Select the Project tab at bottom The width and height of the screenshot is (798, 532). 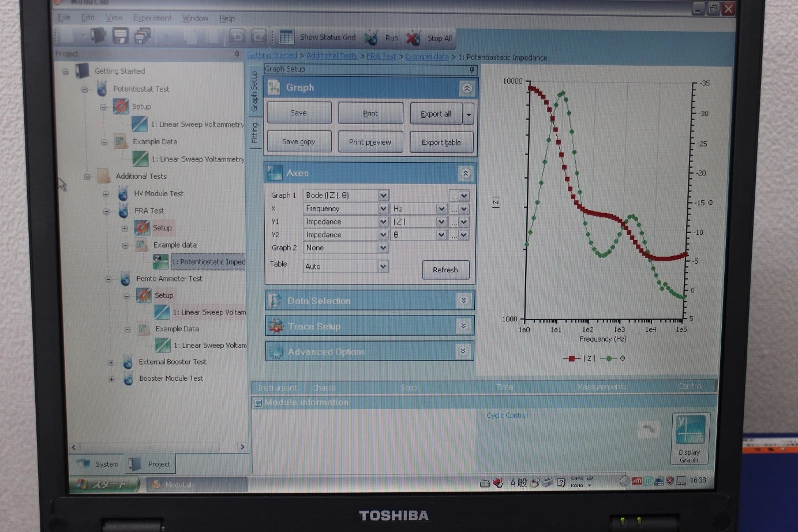(151, 464)
